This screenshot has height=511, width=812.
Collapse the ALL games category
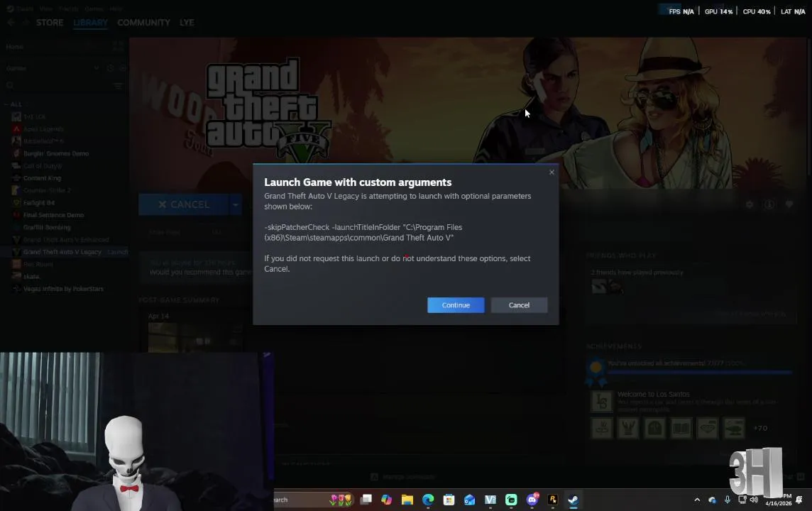coord(13,104)
